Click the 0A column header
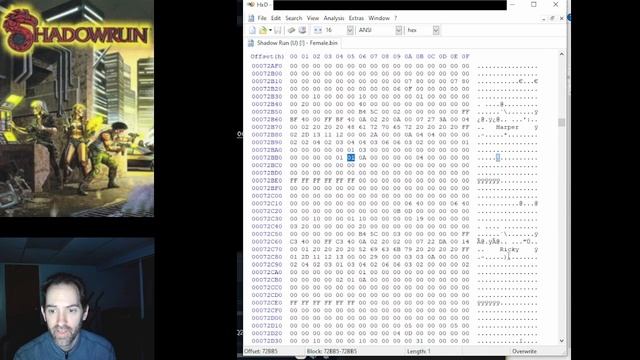The width and height of the screenshot is (640, 360). click(x=408, y=56)
